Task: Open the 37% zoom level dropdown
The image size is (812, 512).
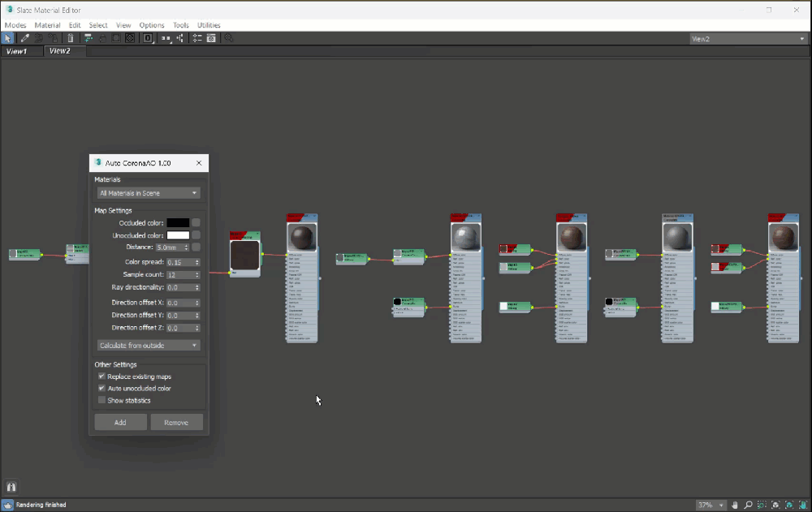Action: pos(711,505)
